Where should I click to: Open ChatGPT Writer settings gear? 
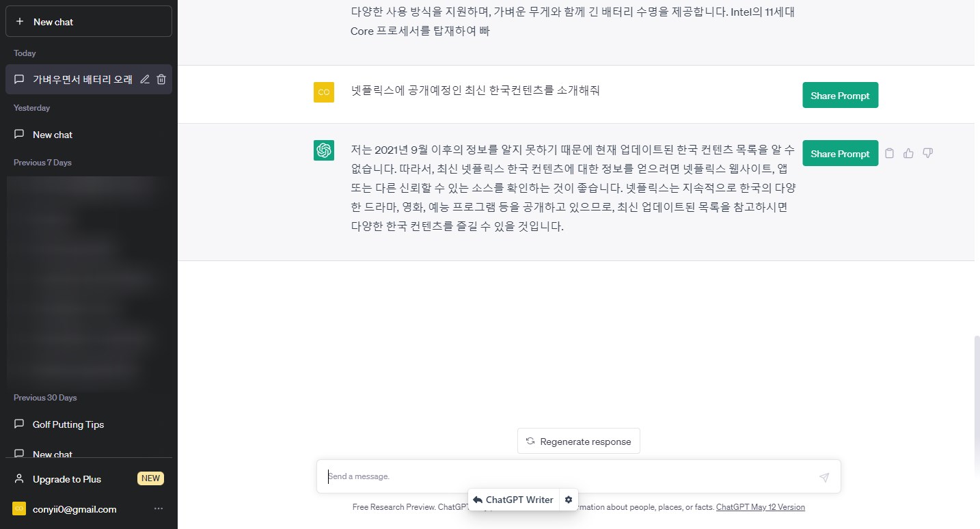tap(569, 500)
